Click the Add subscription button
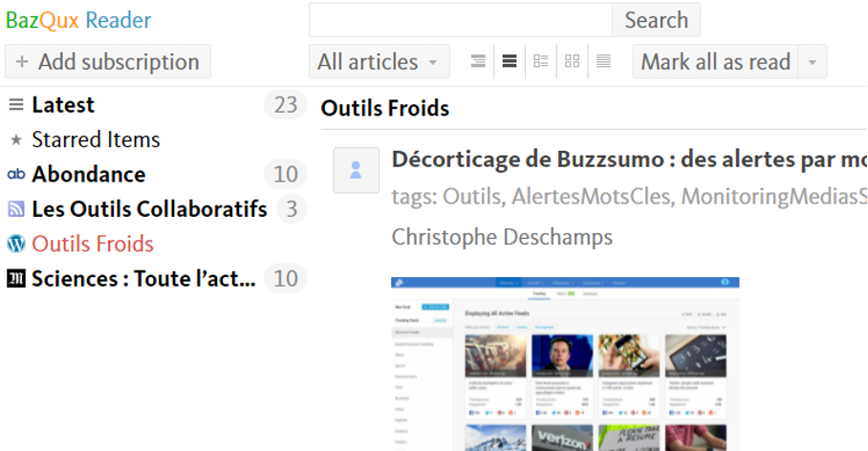The width and height of the screenshot is (868, 451). click(108, 61)
